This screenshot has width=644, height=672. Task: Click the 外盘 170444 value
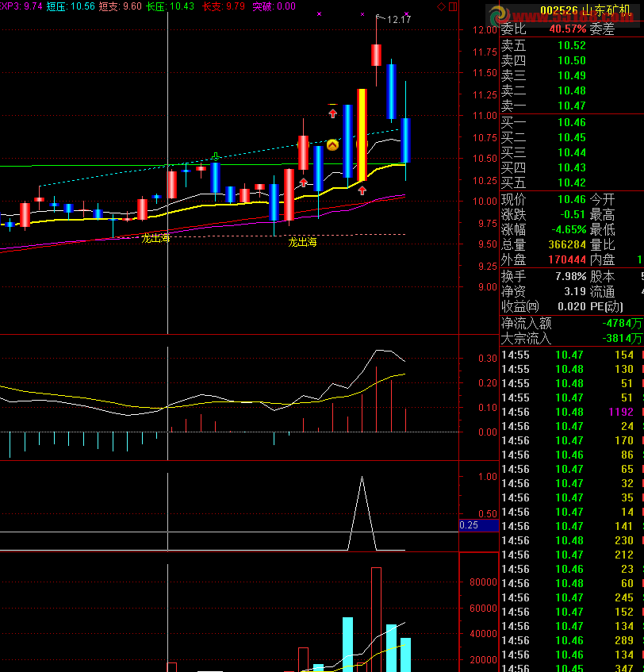tap(567, 259)
